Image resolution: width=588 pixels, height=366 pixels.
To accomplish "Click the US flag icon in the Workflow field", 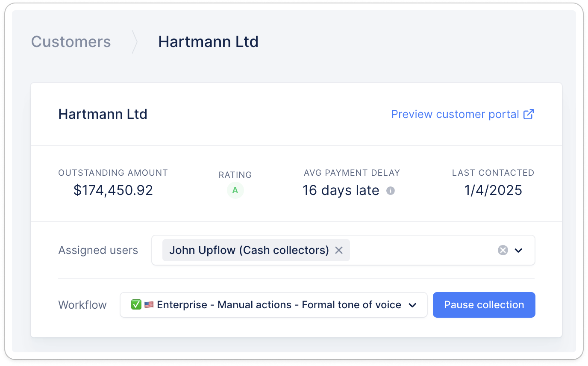I will click(149, 305).
